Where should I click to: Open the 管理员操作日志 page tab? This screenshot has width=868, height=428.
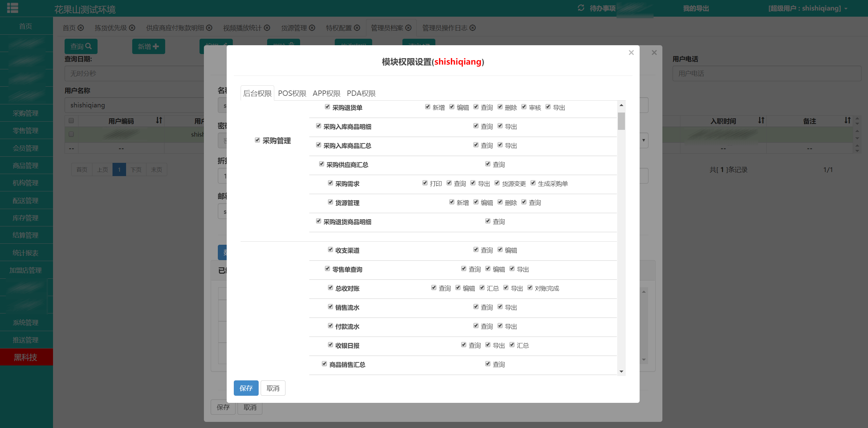pos(445,28)
